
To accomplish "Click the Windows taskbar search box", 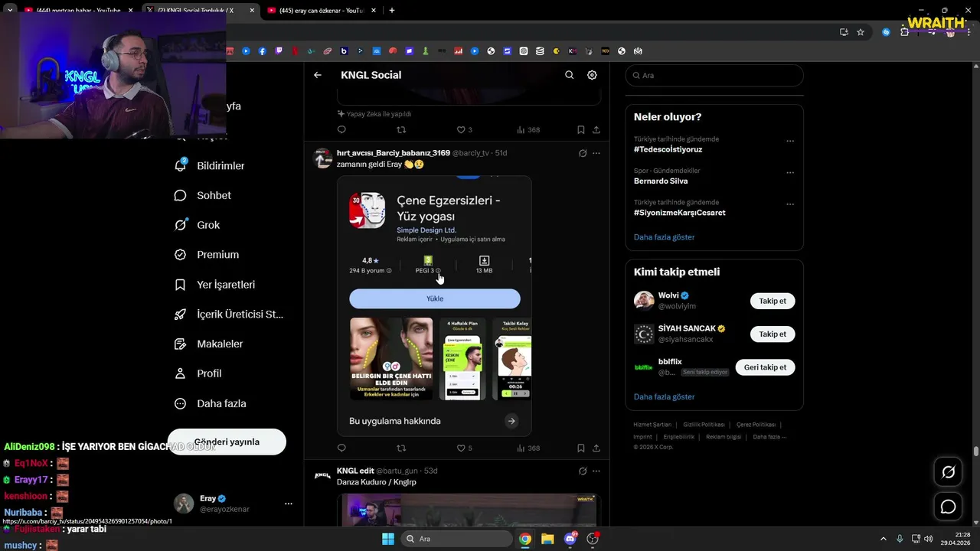I will pyautogui.click(x=457, y=539).
